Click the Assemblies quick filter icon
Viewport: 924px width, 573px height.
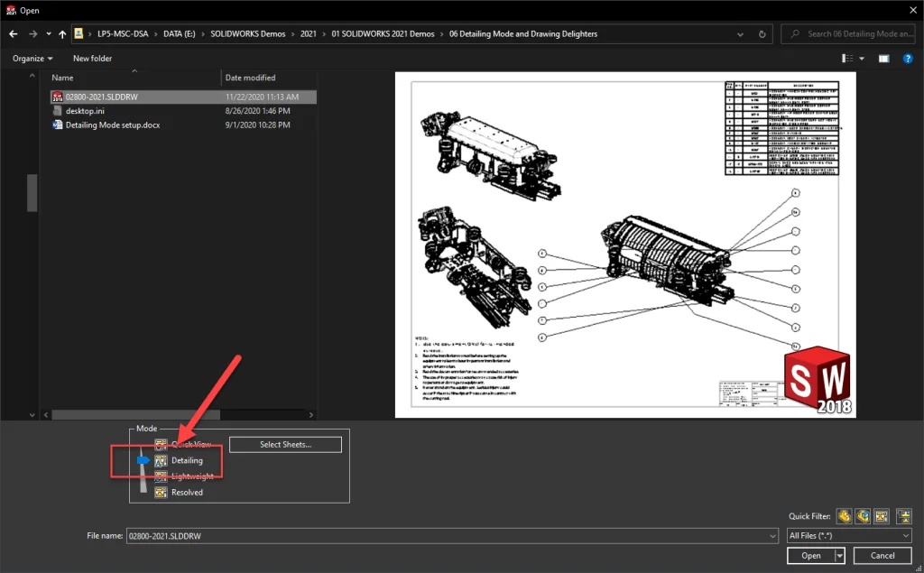pyautogui.click(x=864, y=516)
